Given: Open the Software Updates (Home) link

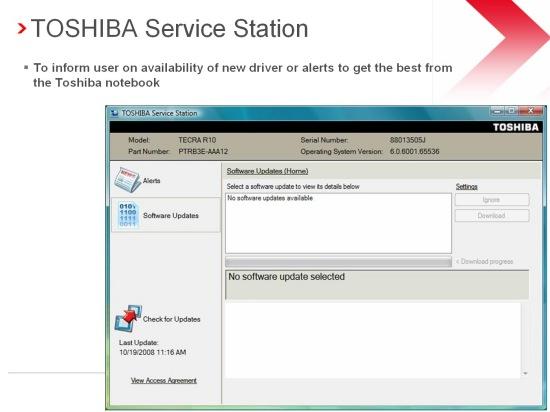Looking at the screenshot, I should [x=268, y=171].
